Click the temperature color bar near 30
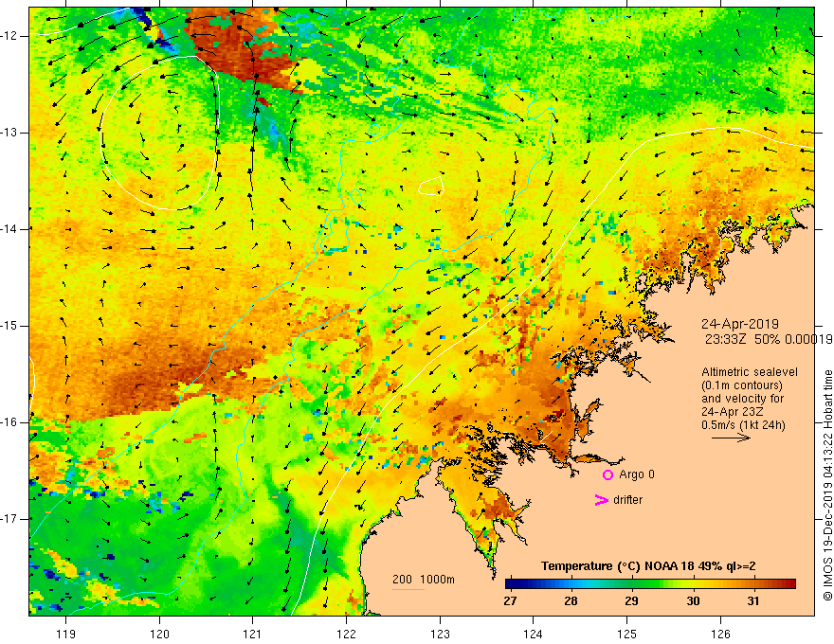This screenshot has width=834, height=644. coord(693,584)
